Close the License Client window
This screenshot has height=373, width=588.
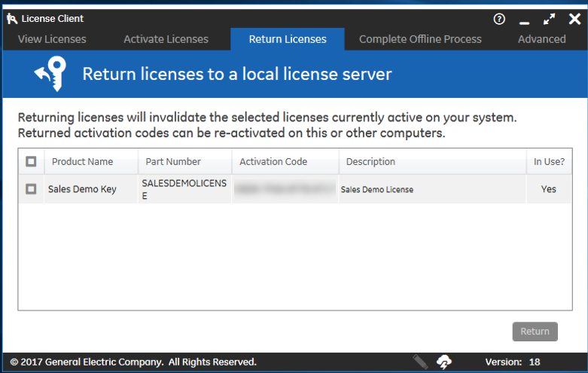(574, 19)
